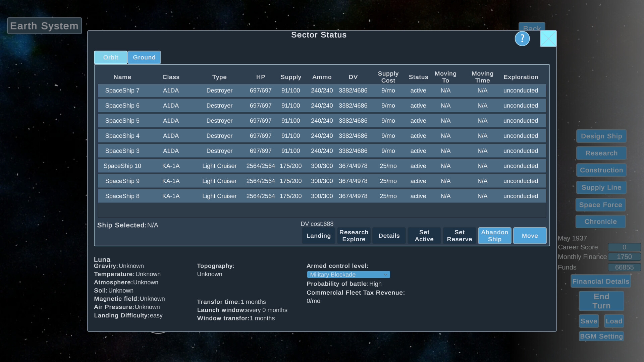Click the Move button

coord(530,236)
